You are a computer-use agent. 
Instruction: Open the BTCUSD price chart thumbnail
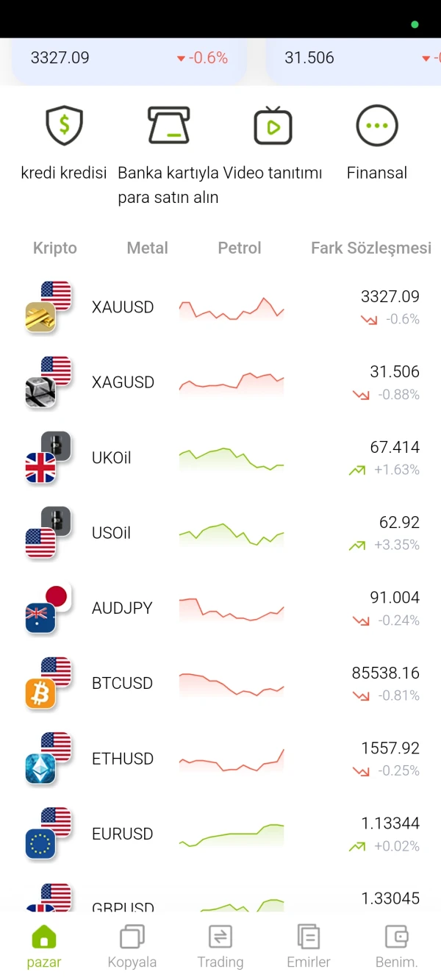(x=231, y=684)
